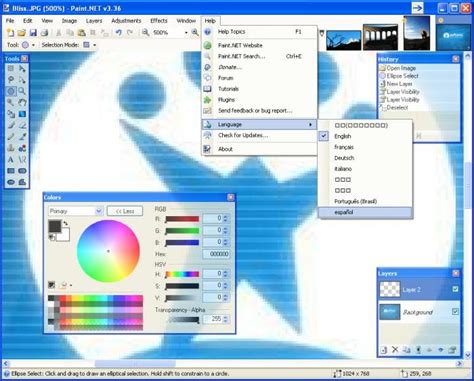This screenshot has height=381, width=474.
Task: Click the Hex value input field
Action: click(216, 254)
